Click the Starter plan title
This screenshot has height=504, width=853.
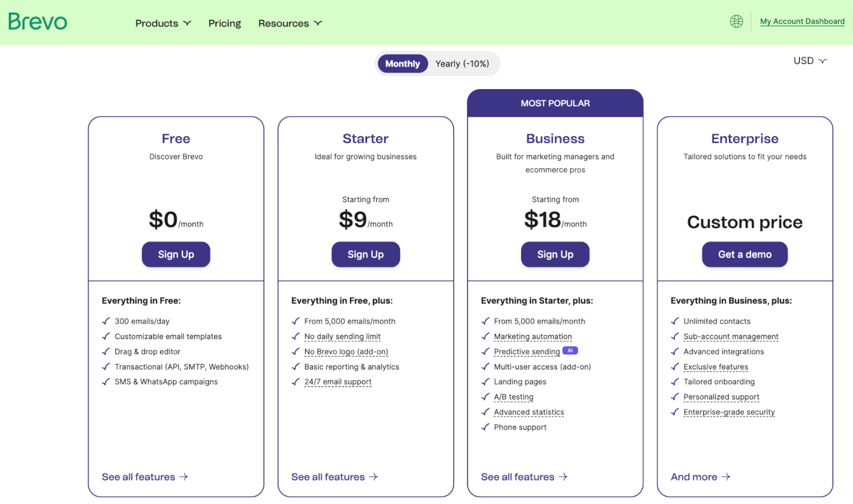366,139
